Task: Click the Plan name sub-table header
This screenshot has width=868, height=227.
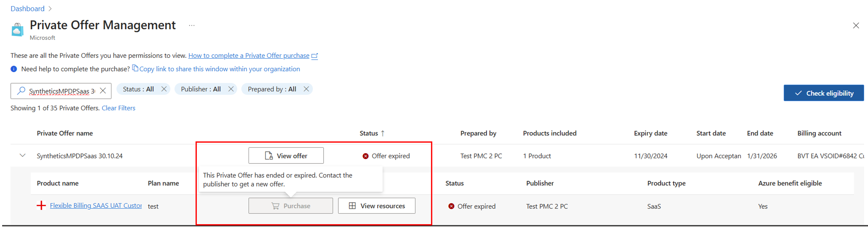Action: coord(163,183)
